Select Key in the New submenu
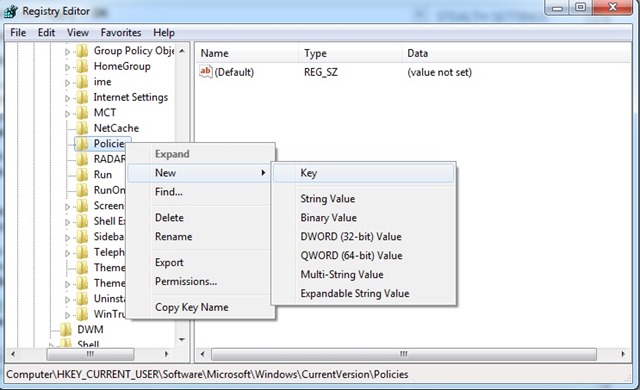 [363, 173]
